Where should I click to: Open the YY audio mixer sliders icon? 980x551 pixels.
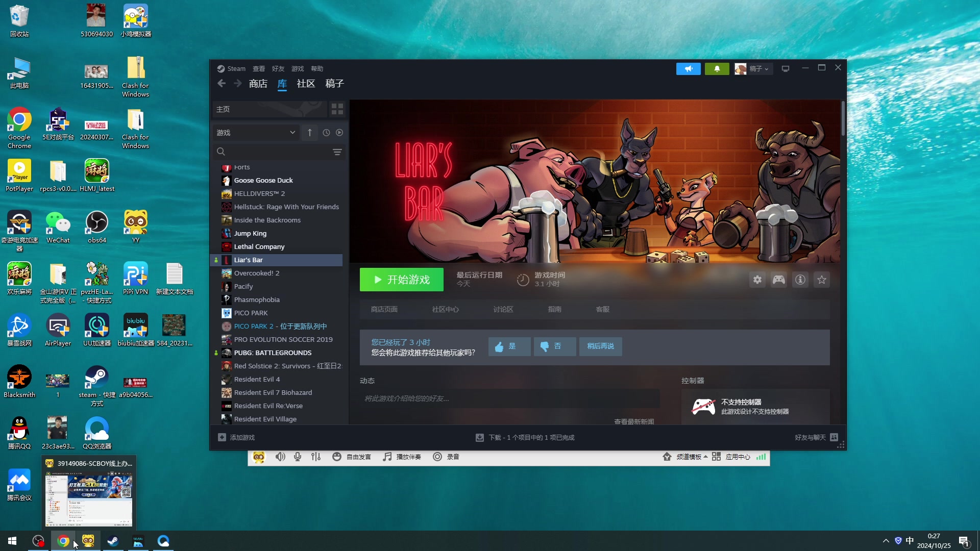(x=316, y=457)
